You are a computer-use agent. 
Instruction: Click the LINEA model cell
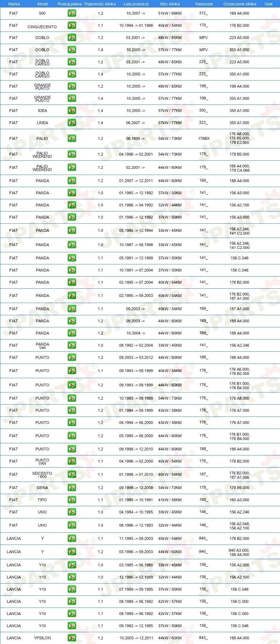[42, 123]
